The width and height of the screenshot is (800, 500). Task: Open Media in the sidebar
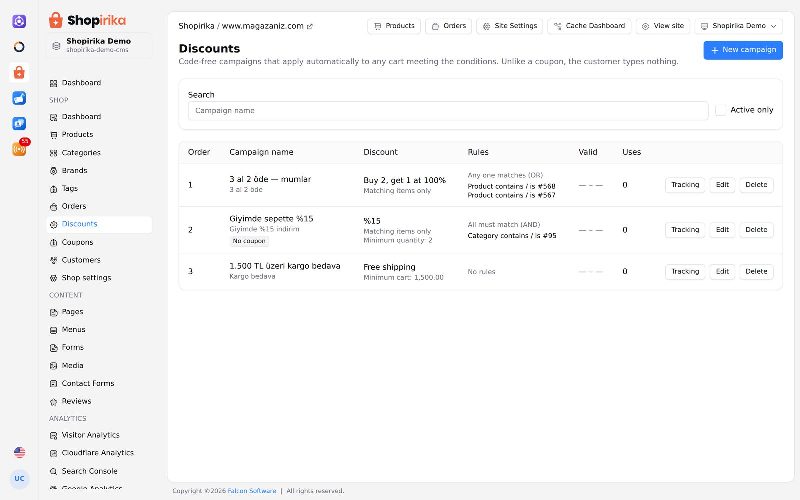click(99, 365)
